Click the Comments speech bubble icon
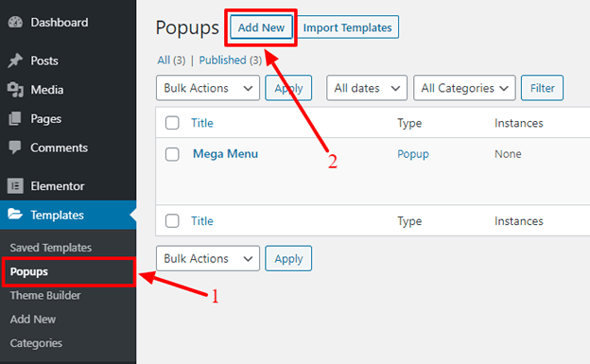590x364 pixels. 15,147
